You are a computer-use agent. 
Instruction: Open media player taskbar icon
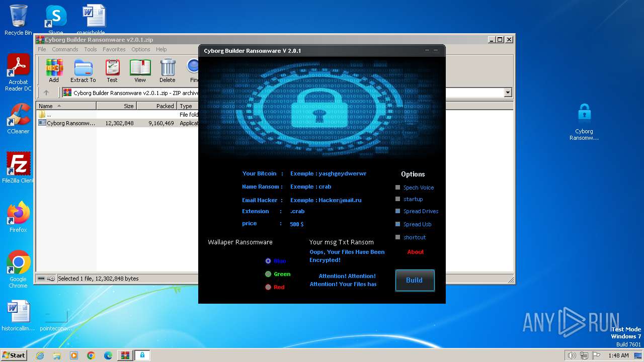tap(74, 355)
